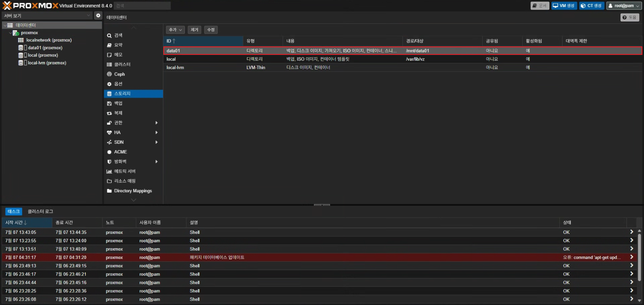Click the 리소스 매핑 folder icon
The image size is (644, 305).
click(109, 181)
